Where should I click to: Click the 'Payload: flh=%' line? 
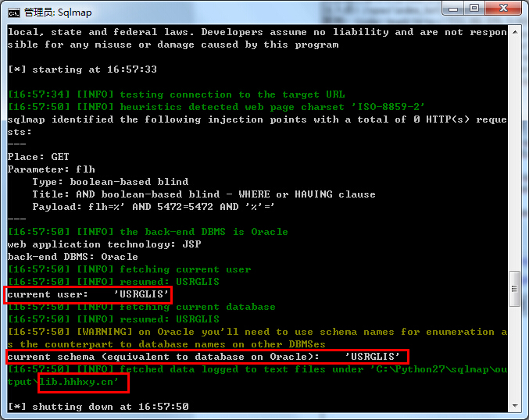point(153,207)
